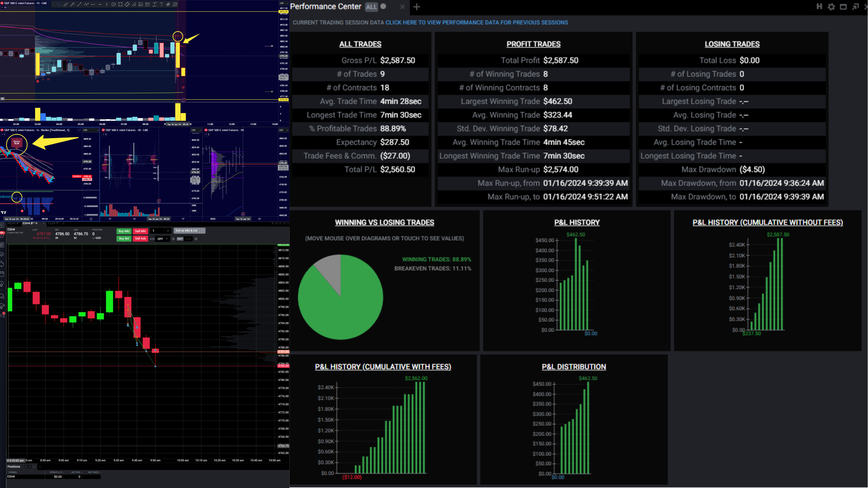This screenshot has height=488, width=868.
Task: Switch order duration to DAY
Action: 180,239
